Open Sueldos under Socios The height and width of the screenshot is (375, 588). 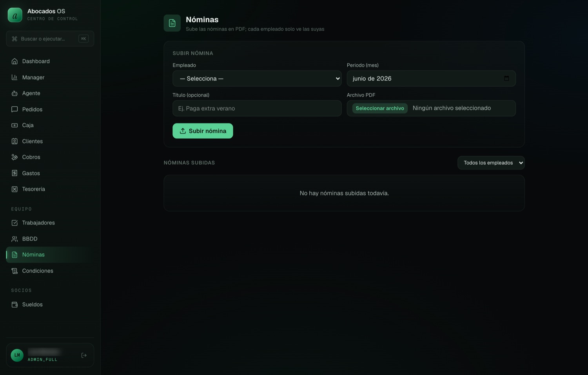point(50,304)
